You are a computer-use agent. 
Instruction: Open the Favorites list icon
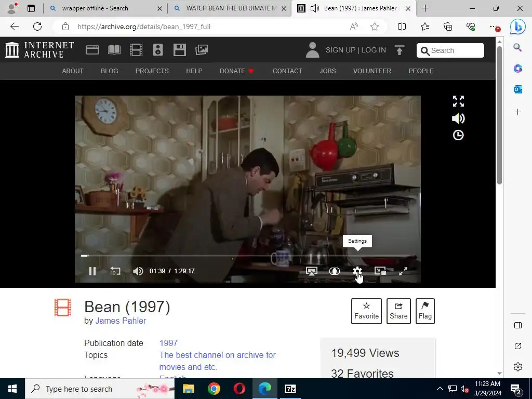point(425,26)
